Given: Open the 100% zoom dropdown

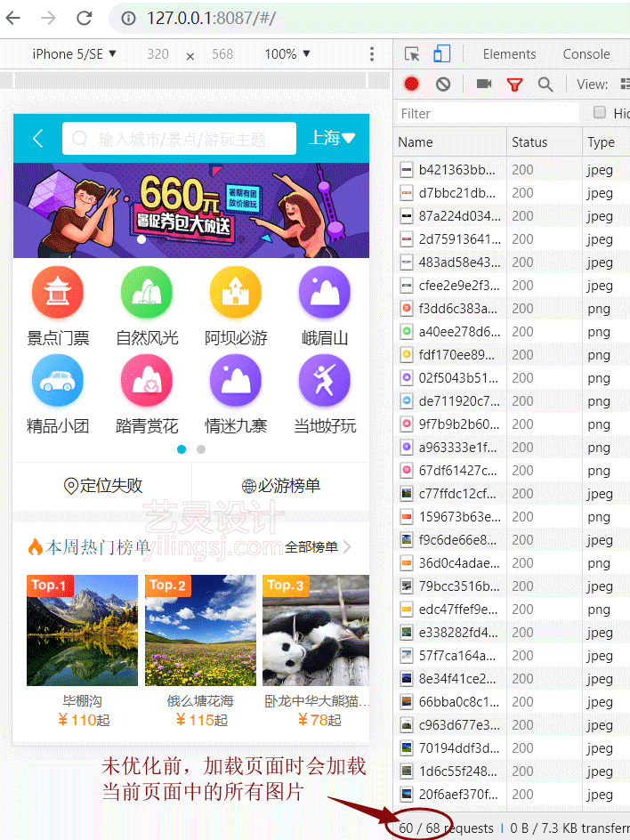Looking at the screenshot, I should pyautogui.click(x=287, y=54).
